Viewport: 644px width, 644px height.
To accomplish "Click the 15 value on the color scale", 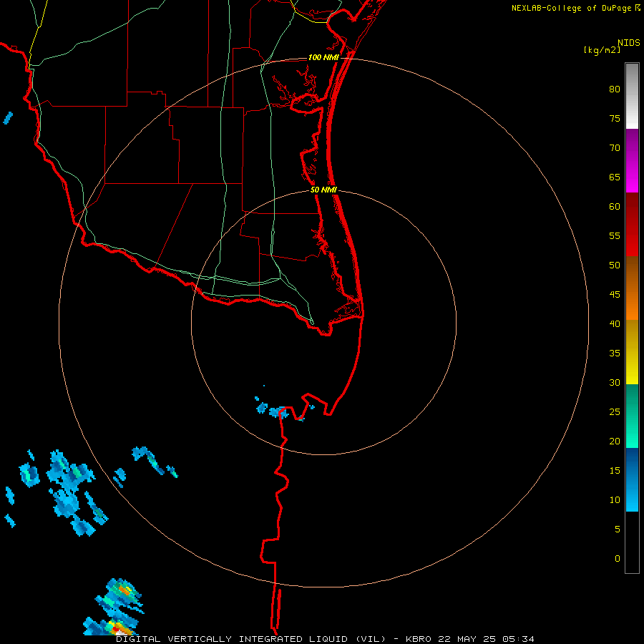I will [615, 471].
